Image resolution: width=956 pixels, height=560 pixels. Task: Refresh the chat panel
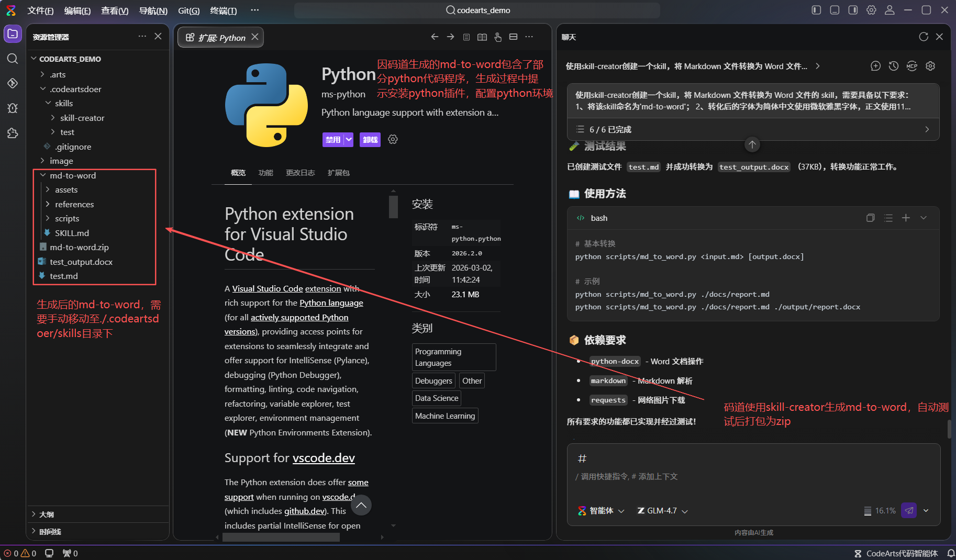pos(924,37)
